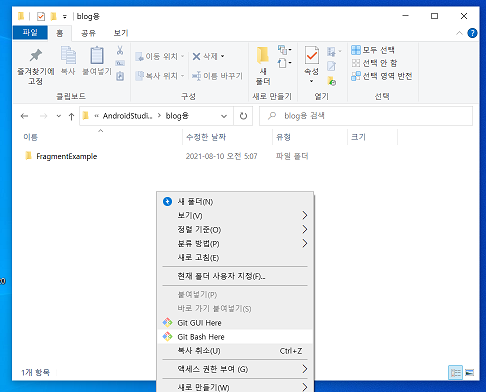
Task: Switch to large icons view in status bar
Action: (x=469, y=372)
